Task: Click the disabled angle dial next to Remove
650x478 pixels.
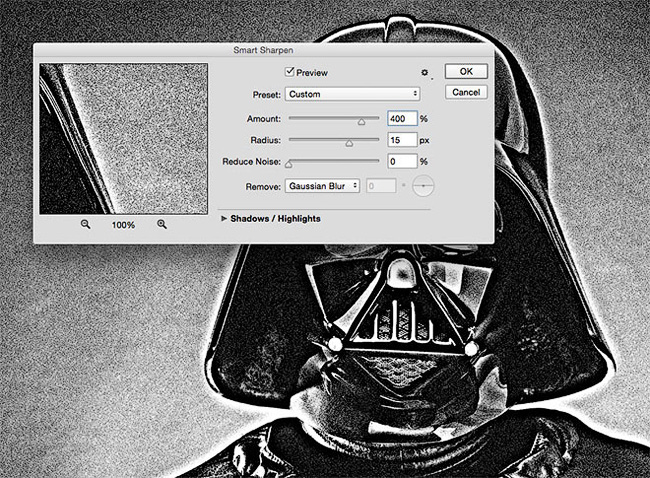Action: pos(423,186)
